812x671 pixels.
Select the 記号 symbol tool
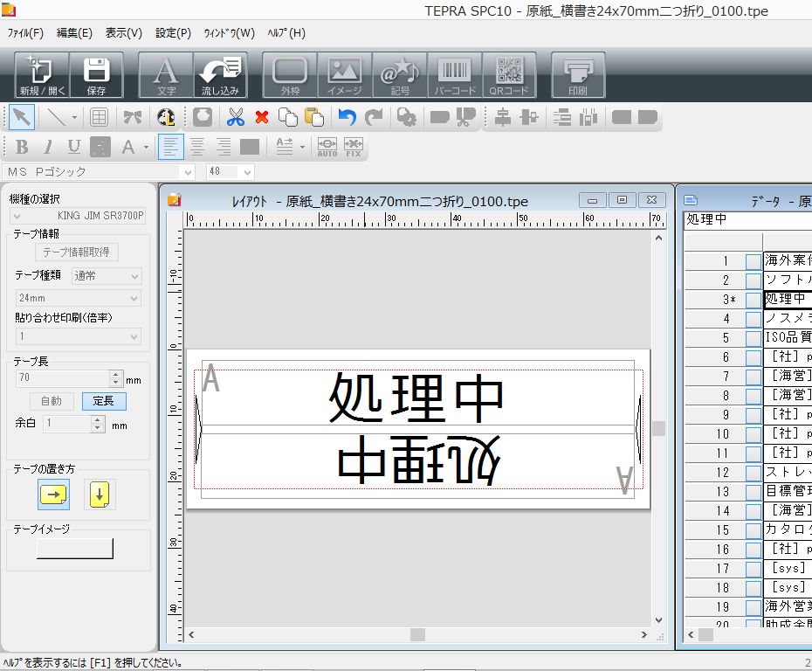pyautogui.click(x=400, y=76)
